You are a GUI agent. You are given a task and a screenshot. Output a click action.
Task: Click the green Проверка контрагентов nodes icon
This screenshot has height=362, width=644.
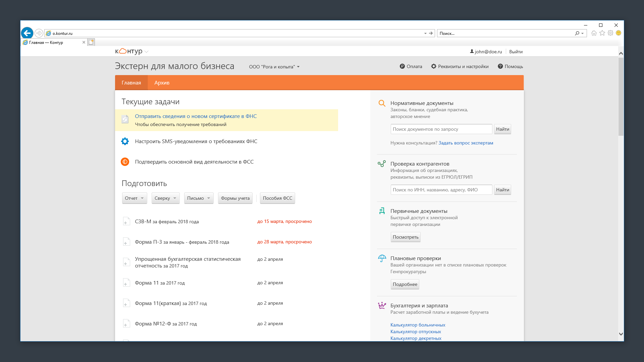[x=382, y=164]
